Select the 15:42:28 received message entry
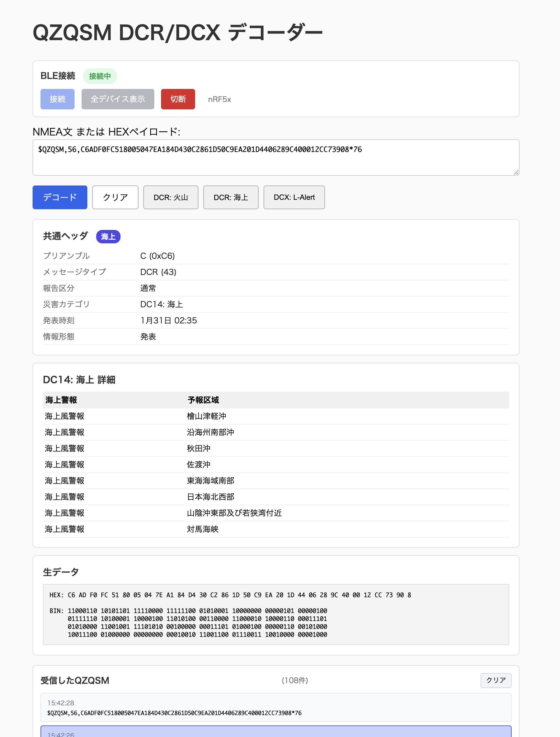Viewport: 560px width, 737px height. coord(276,707)
